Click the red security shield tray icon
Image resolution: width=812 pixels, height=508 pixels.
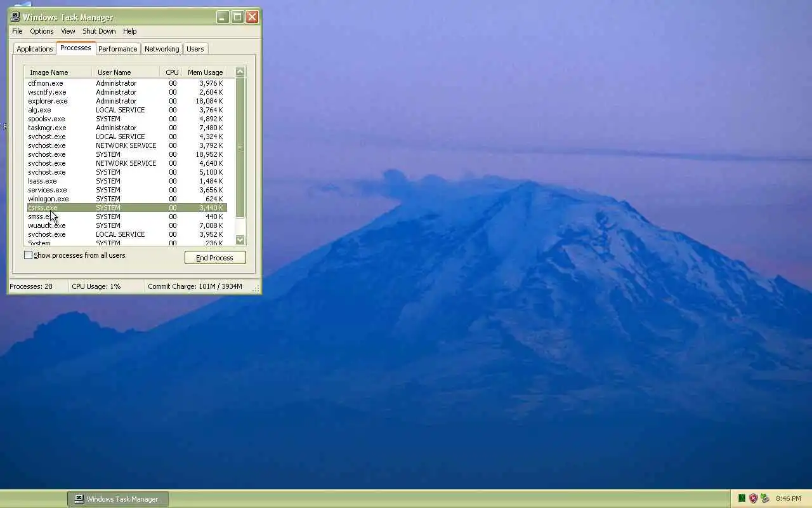[753, 498]
